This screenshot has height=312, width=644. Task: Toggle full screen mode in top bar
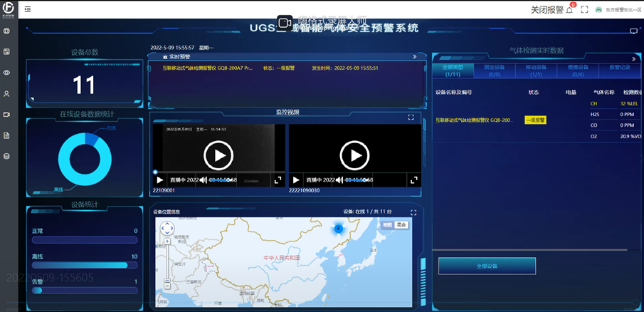click(x=585, y=10)
